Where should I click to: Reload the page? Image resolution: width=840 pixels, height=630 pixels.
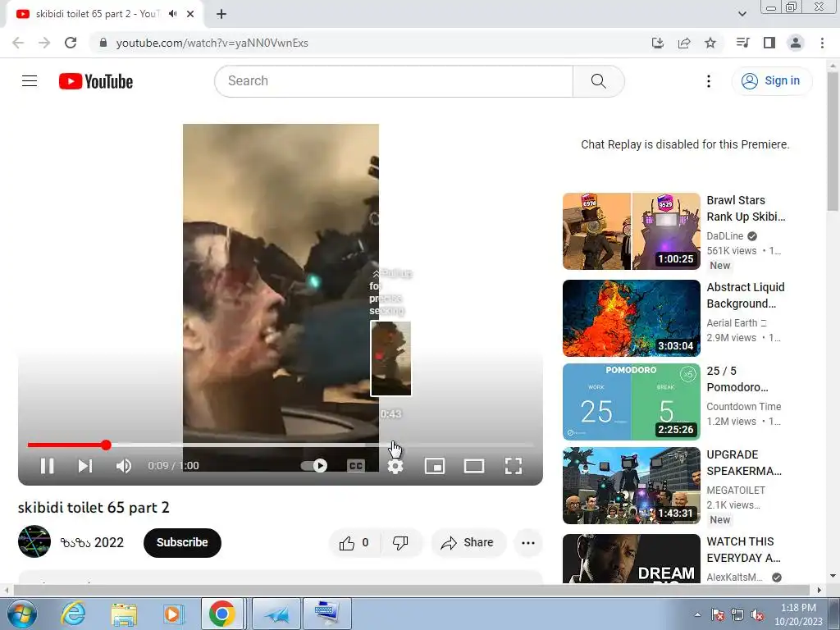[x=71, y=43]
